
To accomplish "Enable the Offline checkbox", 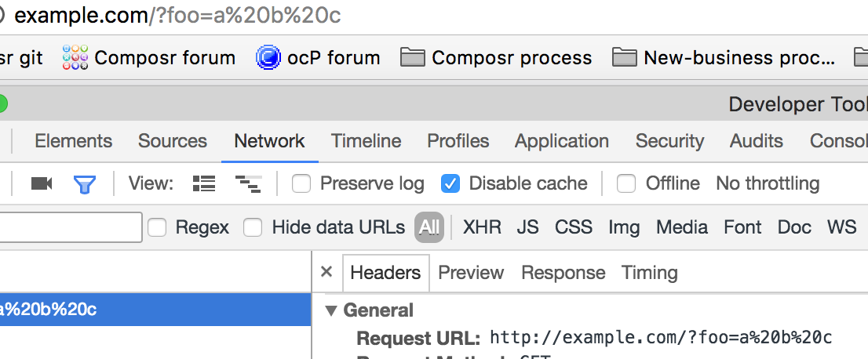I will coord(626,183).
